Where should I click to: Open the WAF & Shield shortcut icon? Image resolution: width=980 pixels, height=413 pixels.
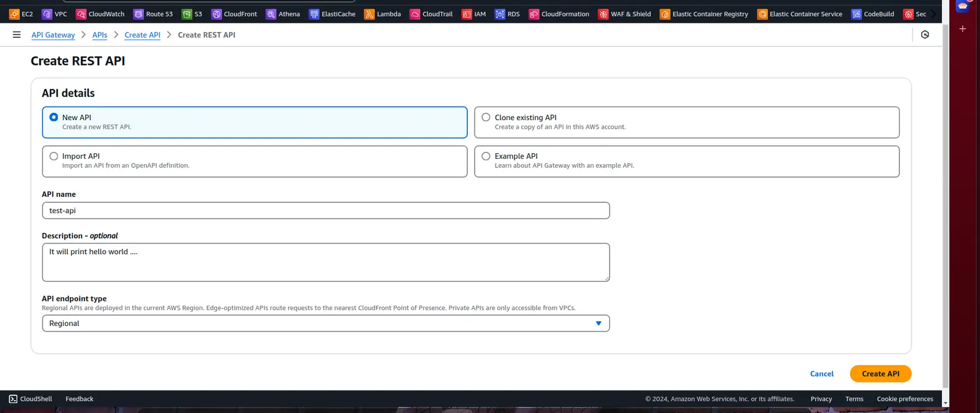pos(603,14)
